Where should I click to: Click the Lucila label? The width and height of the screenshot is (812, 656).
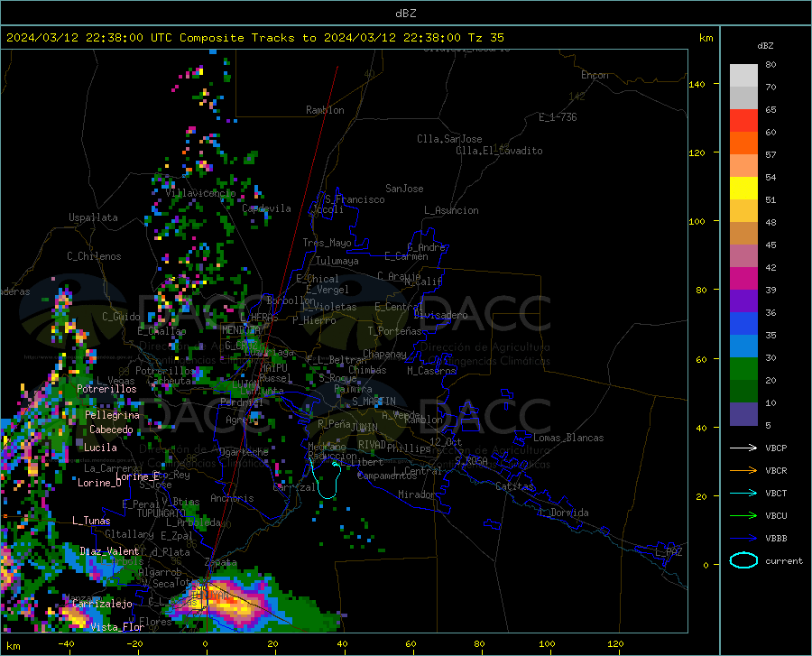(100, 448)
